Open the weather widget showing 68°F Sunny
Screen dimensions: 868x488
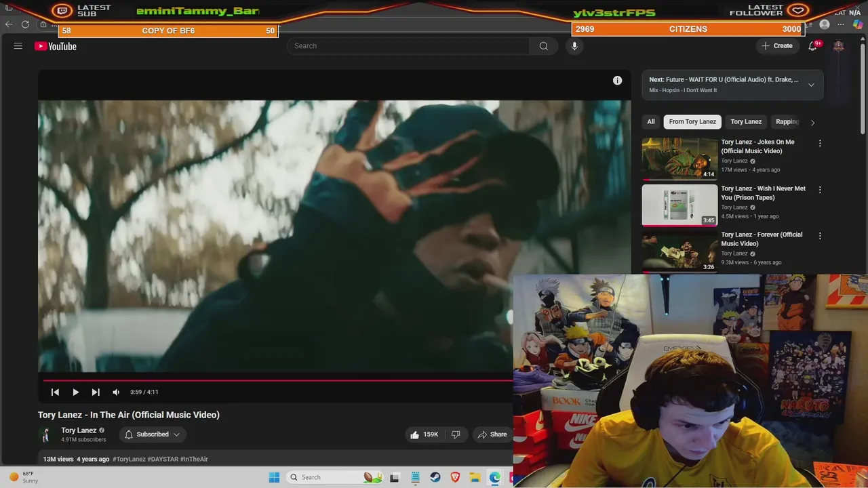(23, 477)
